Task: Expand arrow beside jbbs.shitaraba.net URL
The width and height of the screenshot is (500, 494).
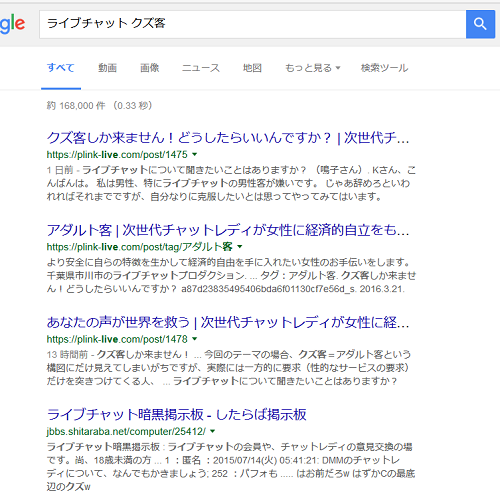Action: (213, 431)
